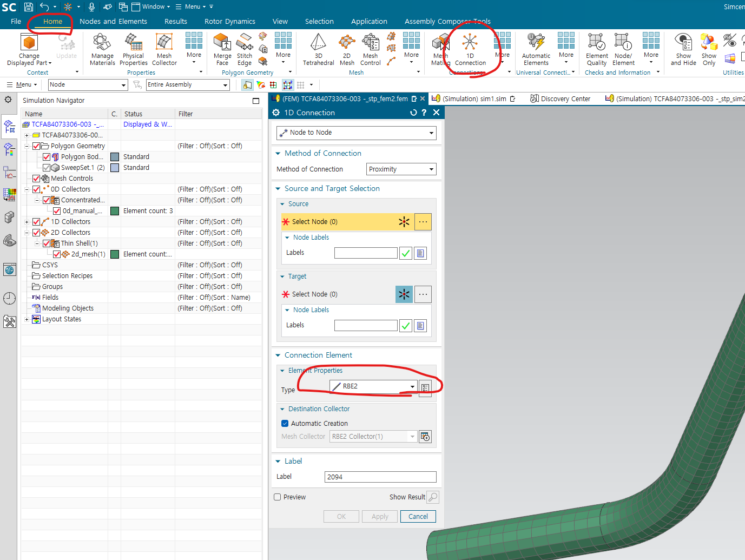The height and width of the screenshot is (560, 745).
Task: Enable the Preview checkbox
Action: (x=278, y=497)
